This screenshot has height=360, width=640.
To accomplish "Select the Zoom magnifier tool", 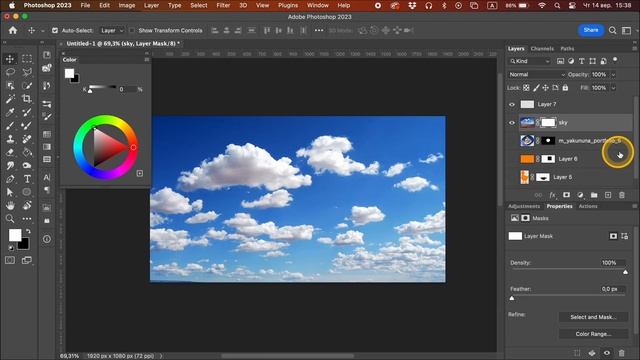I will point(10,219).
